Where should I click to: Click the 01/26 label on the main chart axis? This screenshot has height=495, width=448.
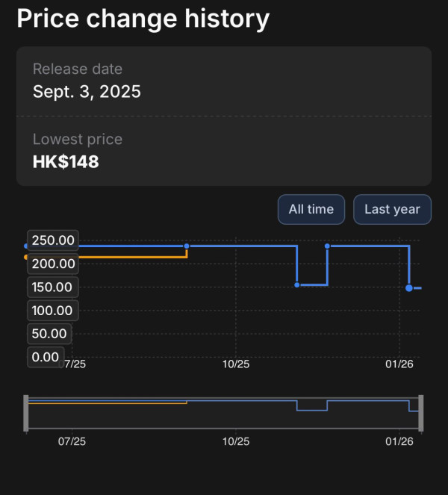tap(399, 364)
